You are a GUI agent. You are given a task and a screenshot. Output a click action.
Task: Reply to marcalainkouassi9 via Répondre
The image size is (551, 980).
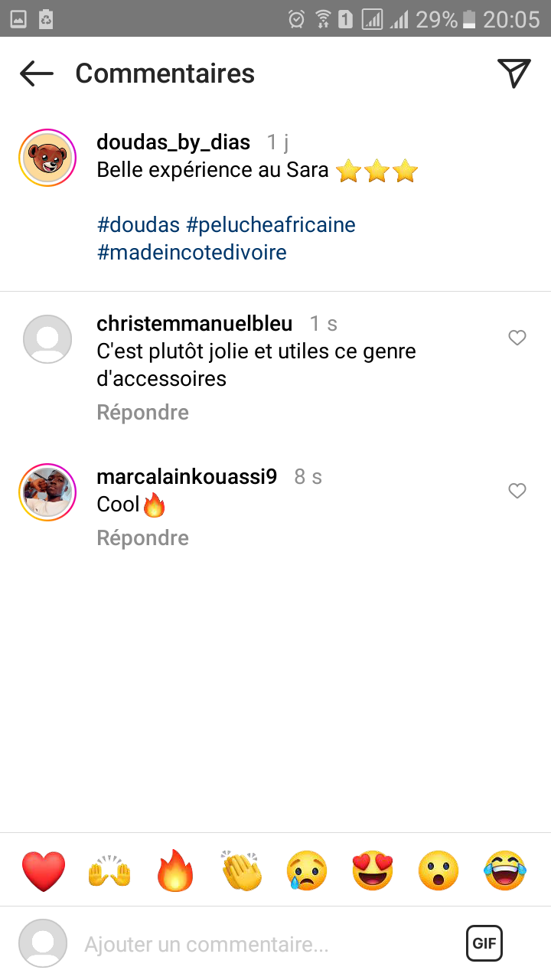point(142,538)
